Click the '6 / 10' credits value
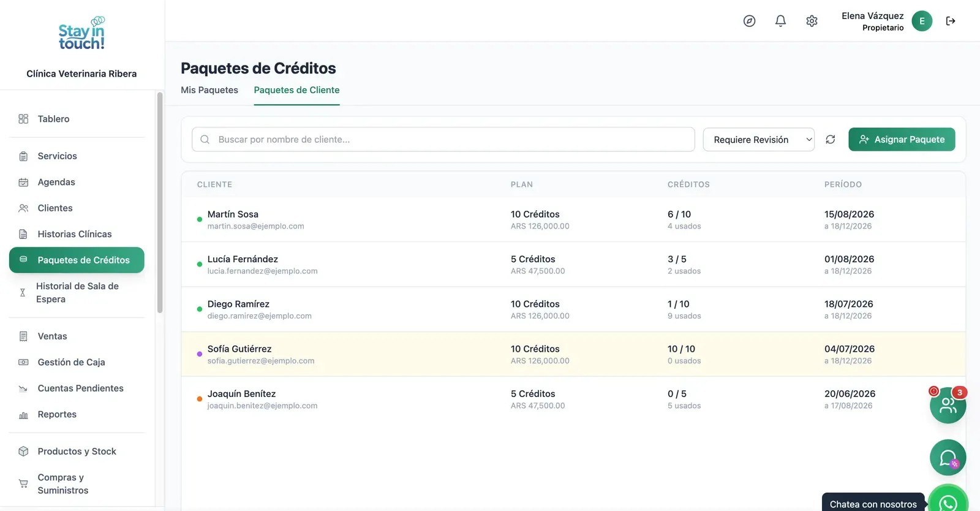The image size is (980, 511). click(x=679, y=214)
